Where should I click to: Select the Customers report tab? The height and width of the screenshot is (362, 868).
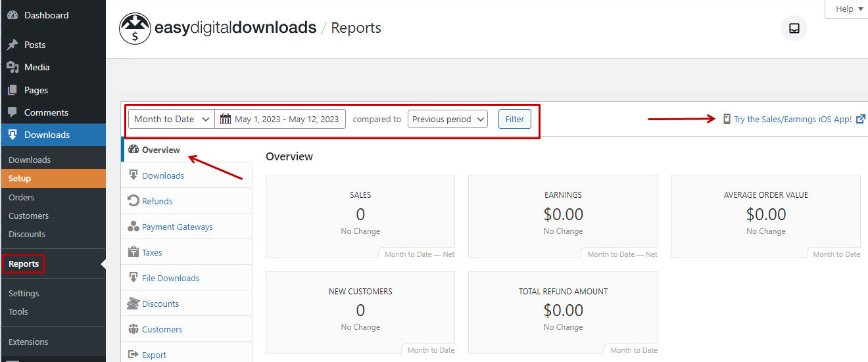187,329
